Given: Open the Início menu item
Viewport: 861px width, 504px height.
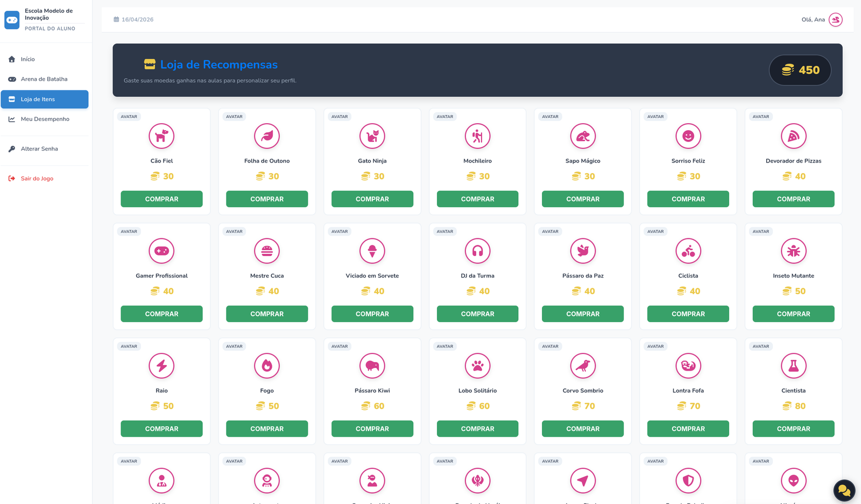Looking at the screenshot, I should [x=28, y=59].
